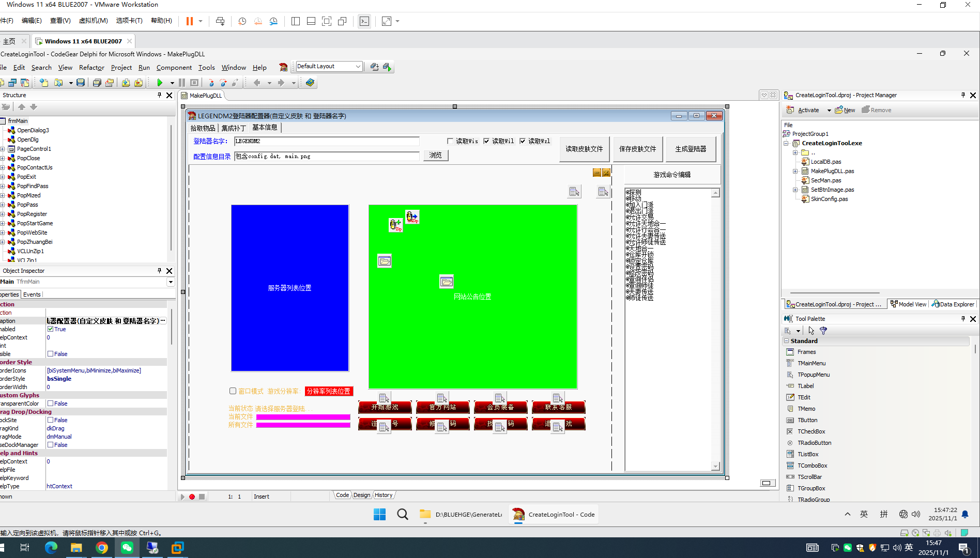Image resolution: width=980 pixels, height=558 pixels.
Task: Click the 浏览 button next to 配置信息目录
Action: point(435,155)
